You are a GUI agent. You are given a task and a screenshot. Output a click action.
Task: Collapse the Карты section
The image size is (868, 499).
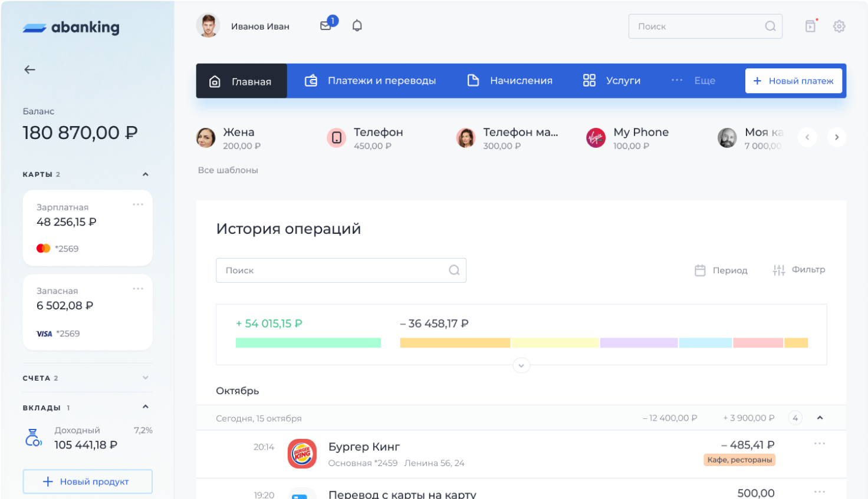click(145, 174)
